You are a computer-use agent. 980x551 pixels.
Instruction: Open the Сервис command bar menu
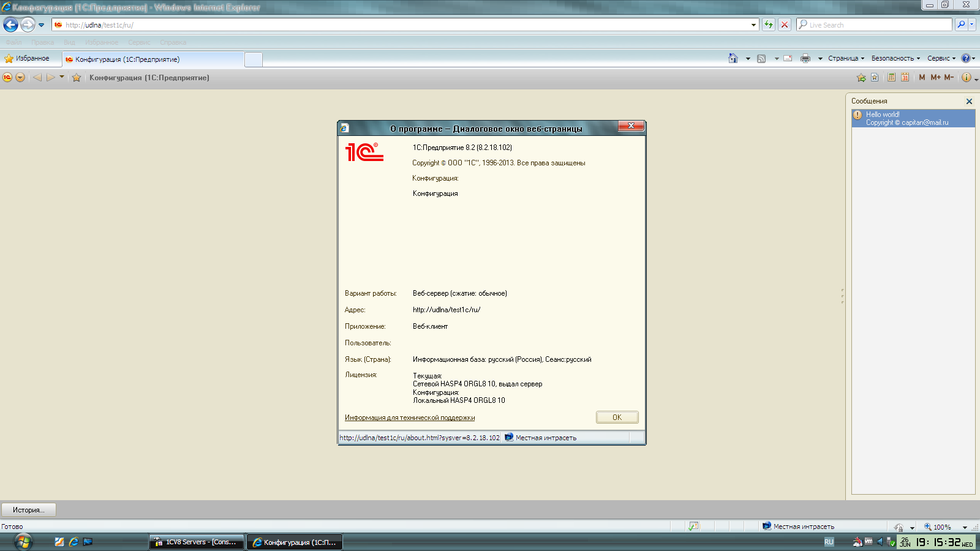[941, 59]
